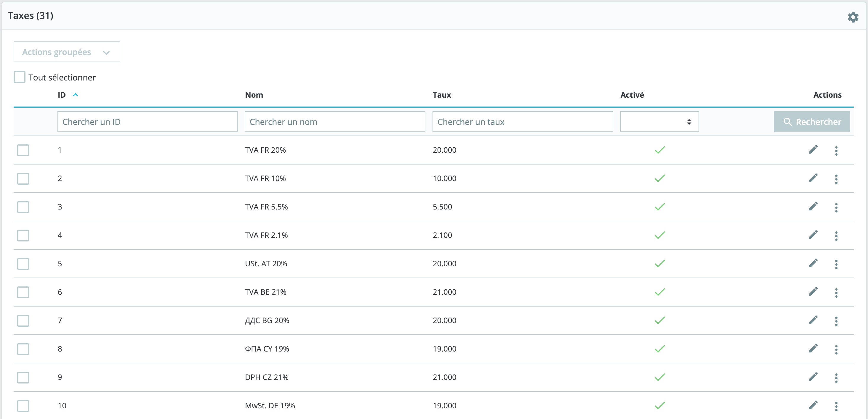
Task: Click the 21.000 rate for TVA BE 21%
Action: pos(444,292)
